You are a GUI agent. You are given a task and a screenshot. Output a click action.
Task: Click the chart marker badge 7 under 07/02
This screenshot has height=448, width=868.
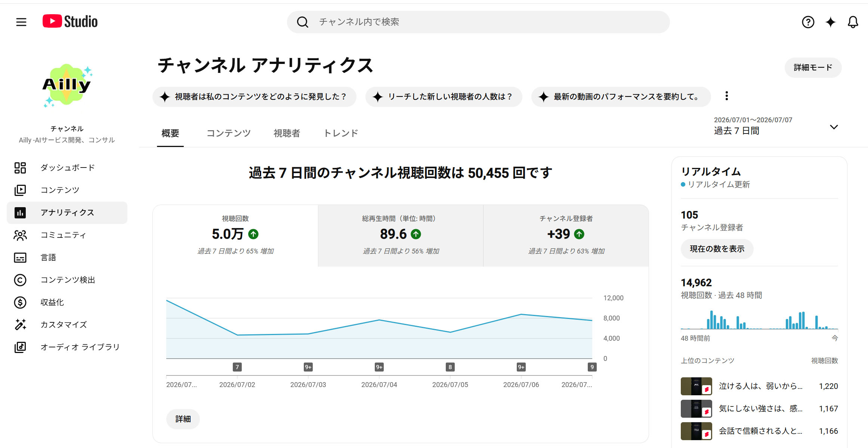point(237,367)
